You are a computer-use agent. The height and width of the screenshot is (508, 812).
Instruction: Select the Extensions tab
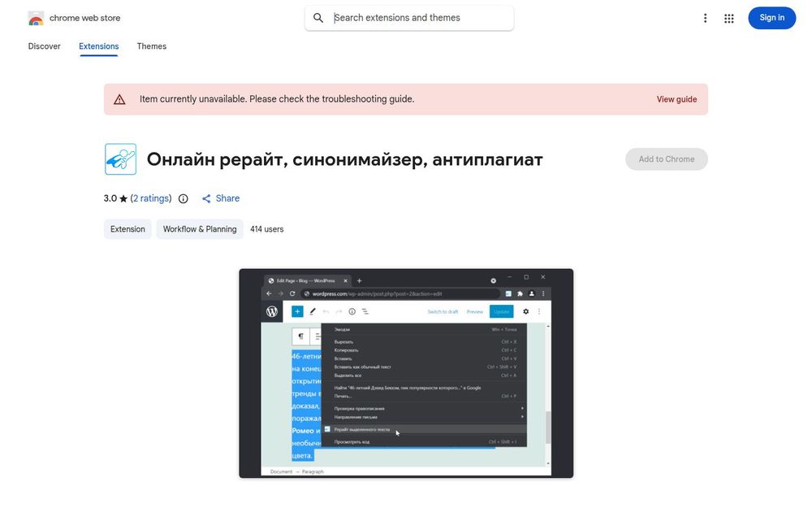coord(98,46)
